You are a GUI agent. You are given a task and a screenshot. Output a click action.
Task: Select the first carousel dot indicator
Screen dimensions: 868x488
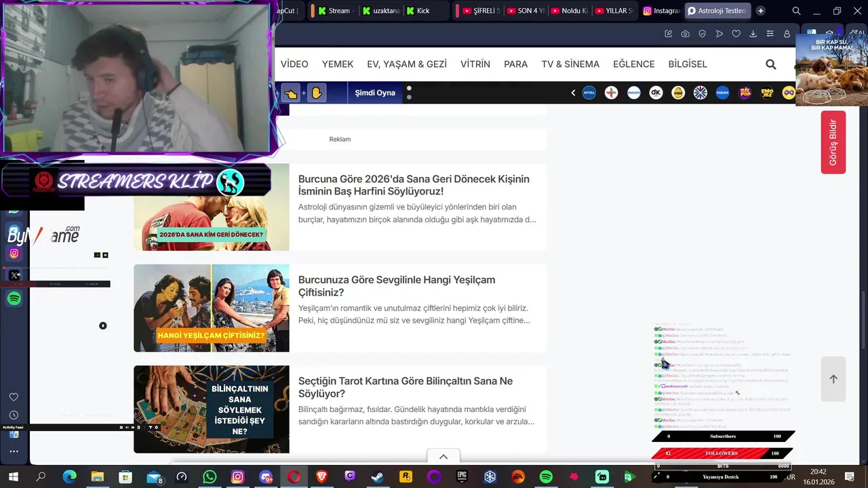click(x=409, y=88)
